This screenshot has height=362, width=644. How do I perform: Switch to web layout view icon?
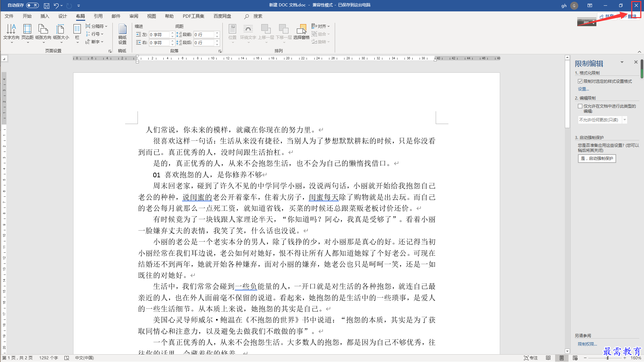coord(575,358)
